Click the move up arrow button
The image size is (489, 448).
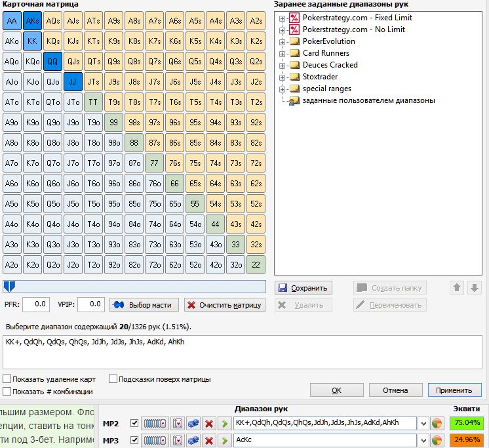point(457,287)
